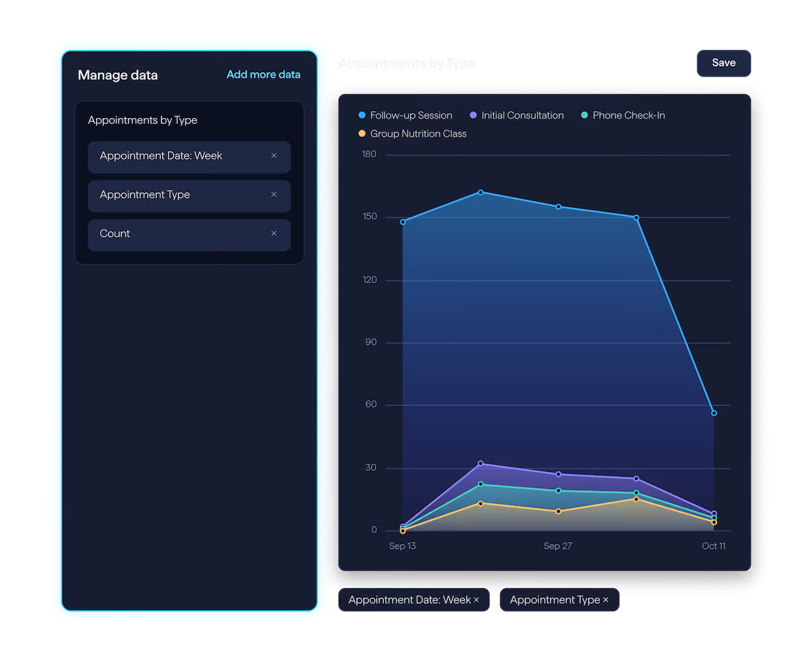Remove the Appointment Type chip below chart
Viewport: 812px width, 662px height.
tap(606, 600)
